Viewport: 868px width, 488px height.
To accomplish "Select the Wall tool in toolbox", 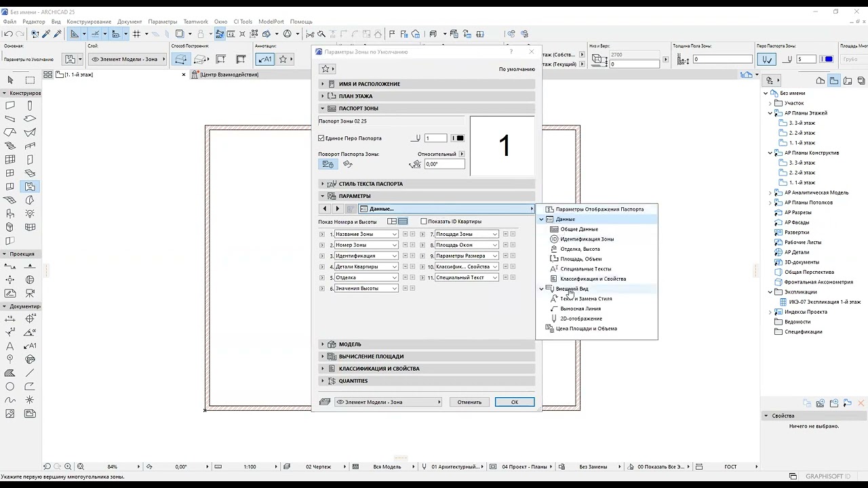I will (10, 106).
